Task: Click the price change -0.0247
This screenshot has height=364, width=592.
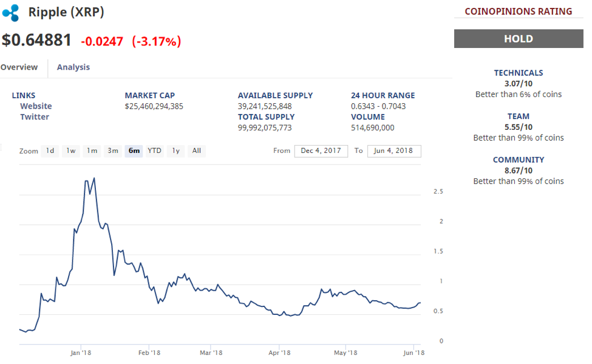Action: pos(102,41)
